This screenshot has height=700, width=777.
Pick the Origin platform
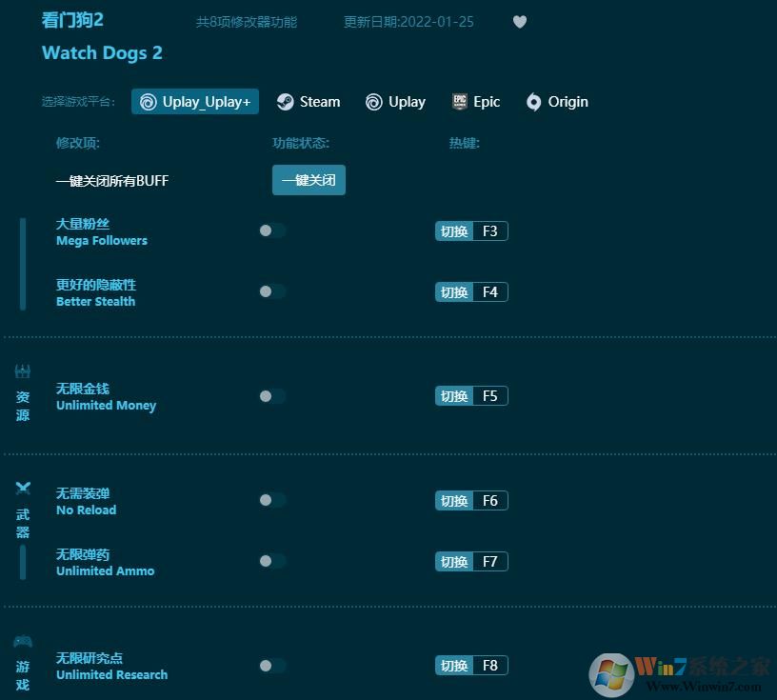click(557, 102)
